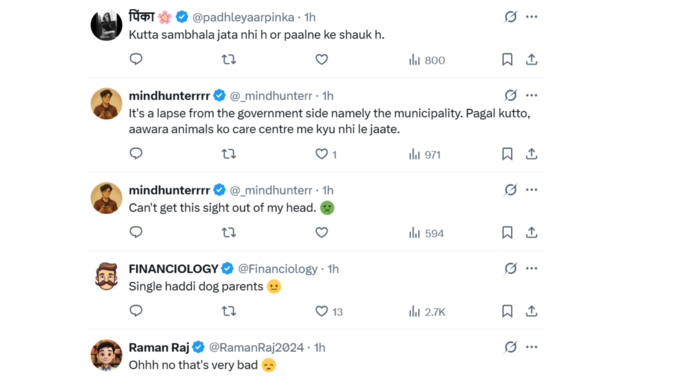View analytics with 800 views
This screenshot has width=680, height=383.
coord(427,60)
